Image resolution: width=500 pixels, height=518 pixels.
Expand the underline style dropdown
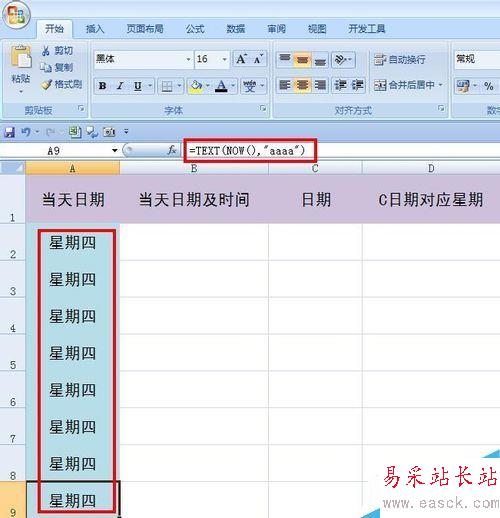pyautogui.click(x=150, y=86)
